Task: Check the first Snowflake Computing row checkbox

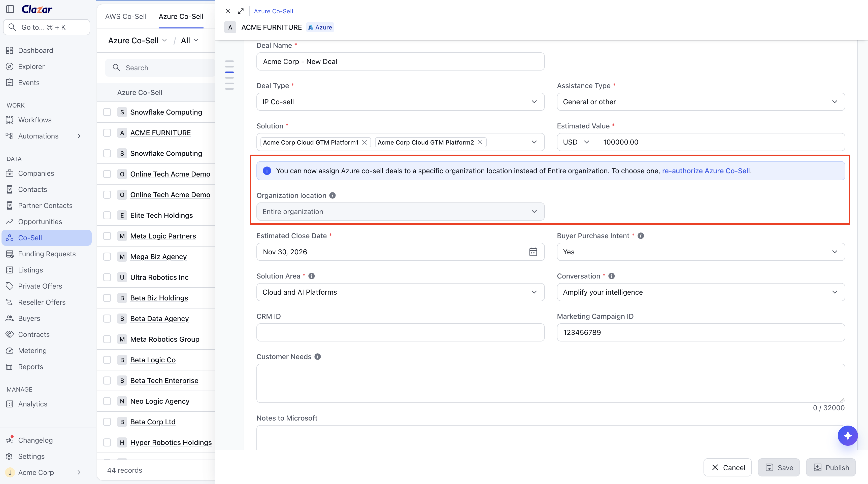Action: pyautogui.click(x=107, y=112)
